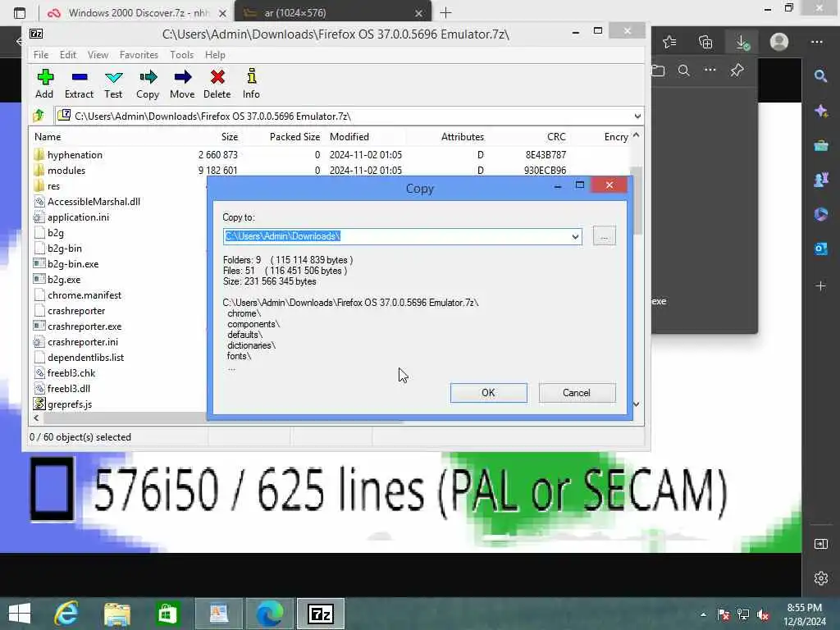Click horizontal scrollbar left arrow
Image resolution: width=840 pixels, height=630 pixels.
tap(36, 418)
